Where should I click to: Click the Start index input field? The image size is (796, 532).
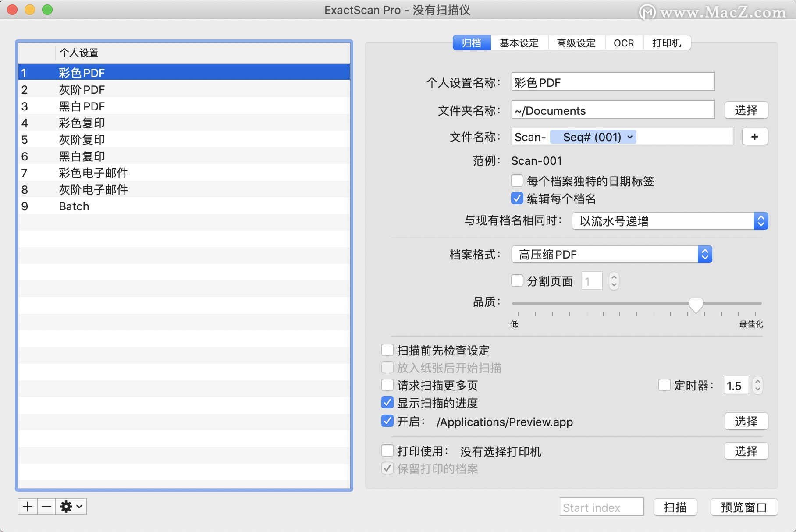(601, 507)
